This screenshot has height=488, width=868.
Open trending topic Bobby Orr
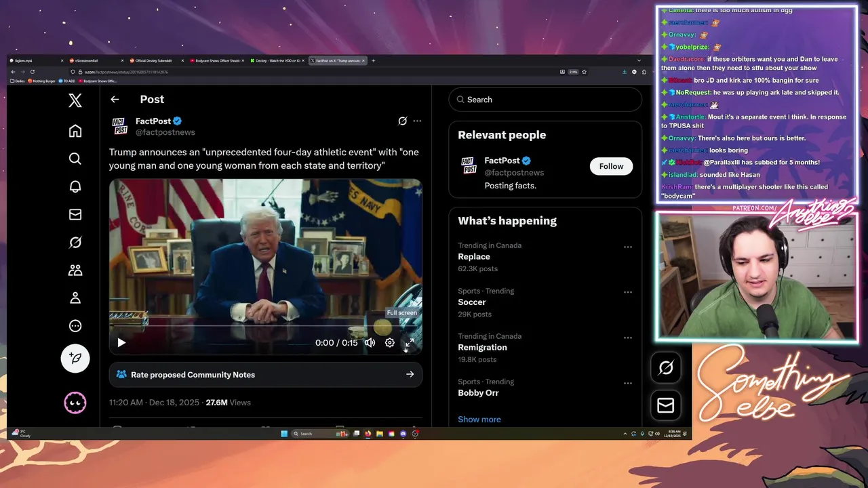point(478,392)
